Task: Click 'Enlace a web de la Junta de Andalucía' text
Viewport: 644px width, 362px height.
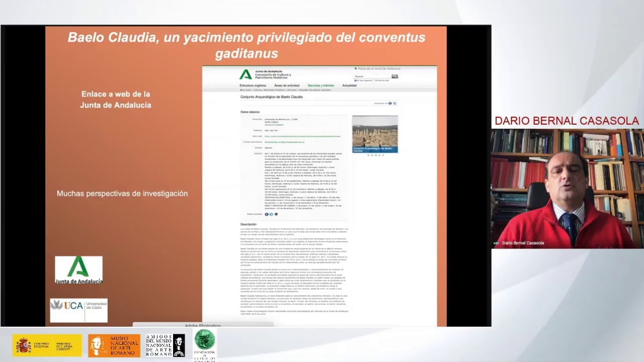Action: 116,100
